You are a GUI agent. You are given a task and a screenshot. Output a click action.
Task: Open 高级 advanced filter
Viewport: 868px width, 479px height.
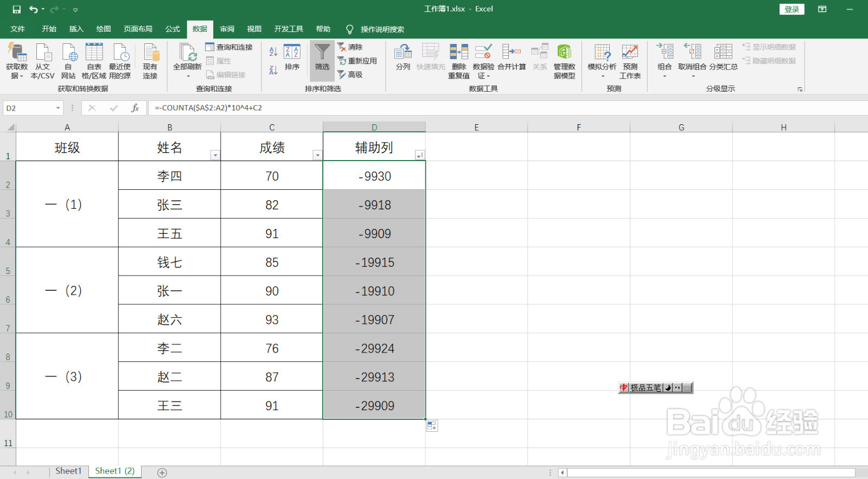(350, 75)
